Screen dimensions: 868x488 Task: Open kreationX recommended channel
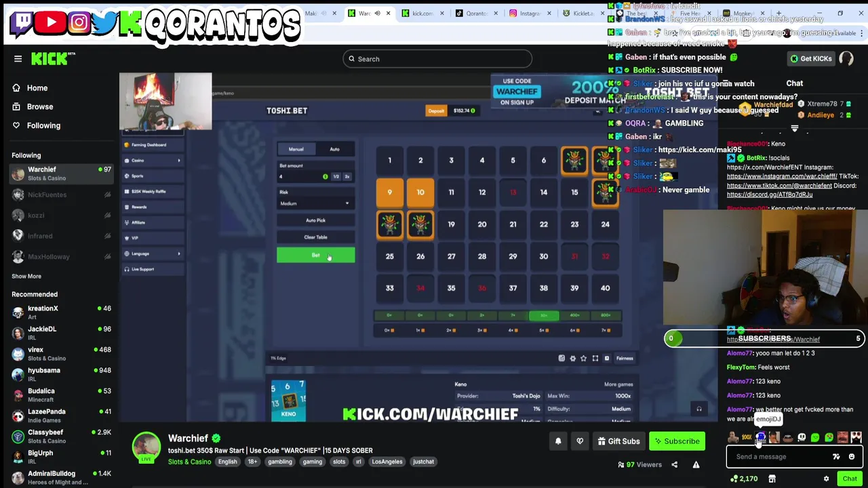(60, 312)
